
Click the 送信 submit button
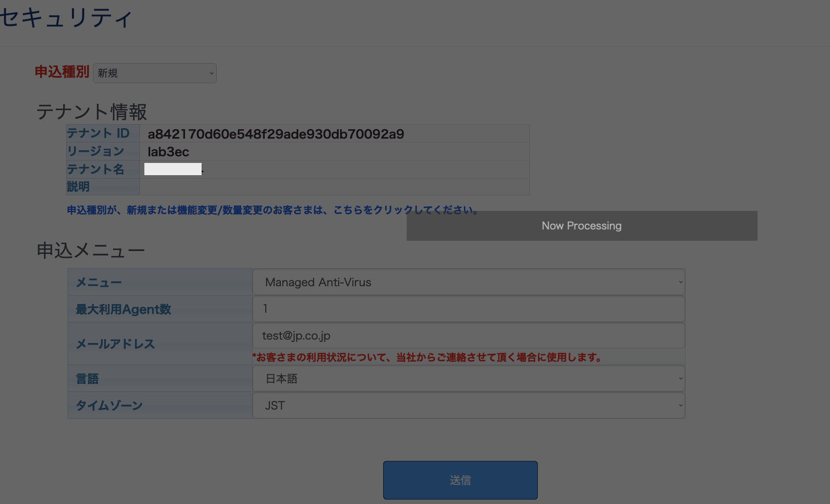click(460, 480)
